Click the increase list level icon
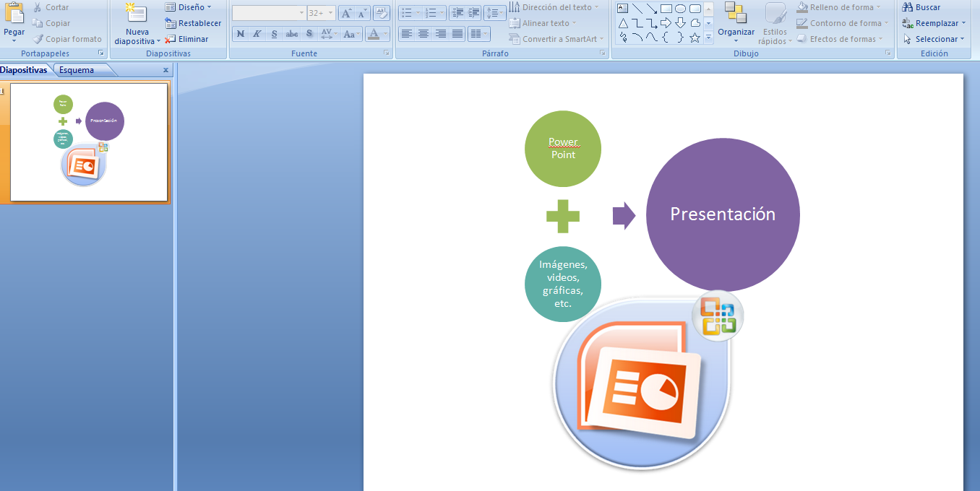 (474, 13)
